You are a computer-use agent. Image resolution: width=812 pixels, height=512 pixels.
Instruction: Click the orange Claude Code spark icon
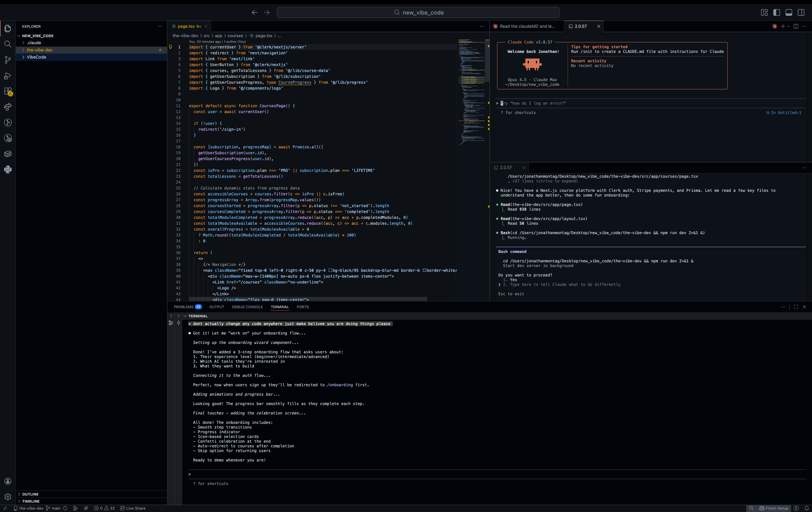click(774, 26)
